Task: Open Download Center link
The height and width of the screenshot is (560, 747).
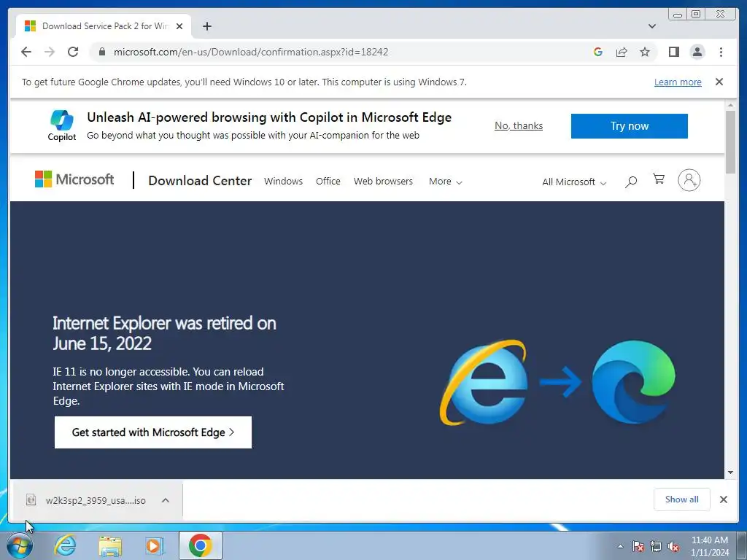Action: click(x=200, y=181)
